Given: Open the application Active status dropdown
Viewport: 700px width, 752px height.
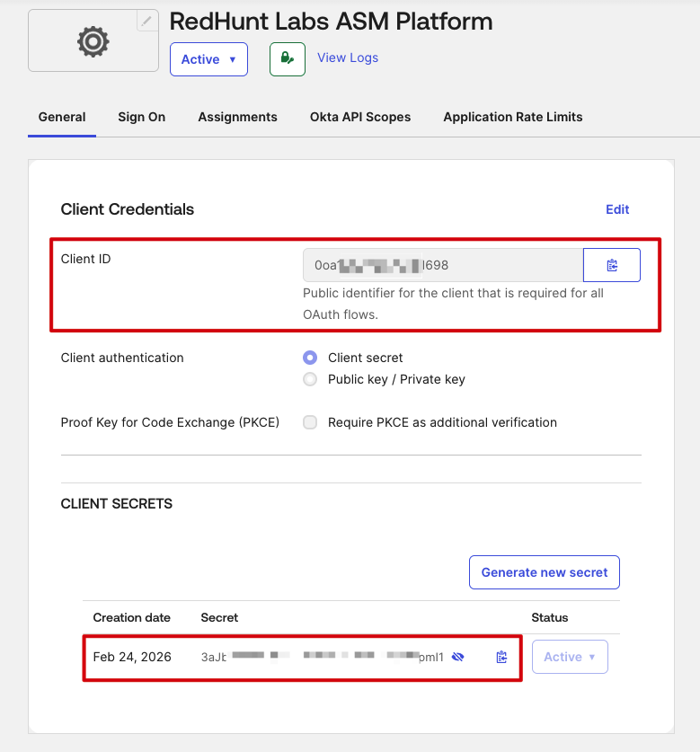Looking at the screenshot, I should coord(208,59).
